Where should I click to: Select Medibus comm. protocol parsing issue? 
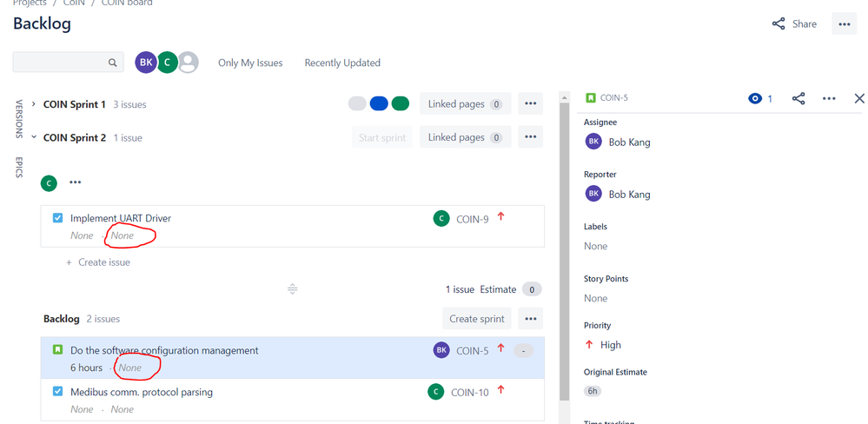[292, 400]
